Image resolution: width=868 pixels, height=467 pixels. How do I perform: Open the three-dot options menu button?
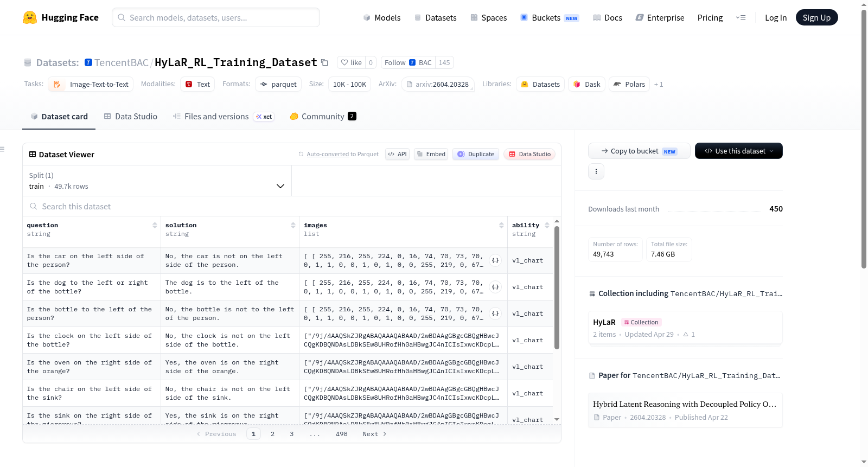click(596, 171)
